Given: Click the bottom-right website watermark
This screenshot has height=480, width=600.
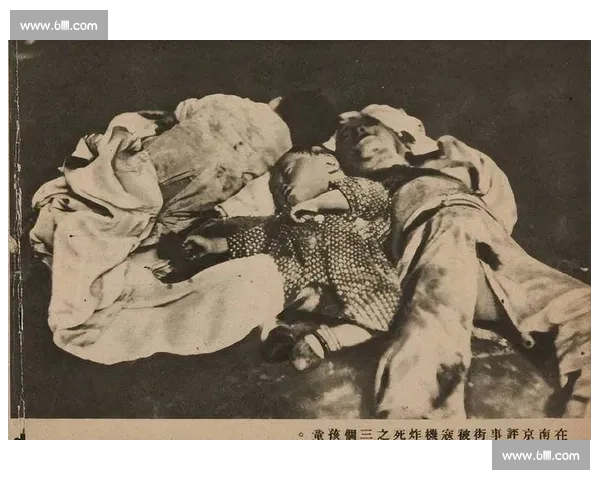Looking at the screenshot, I should click(x=540, y=456).
